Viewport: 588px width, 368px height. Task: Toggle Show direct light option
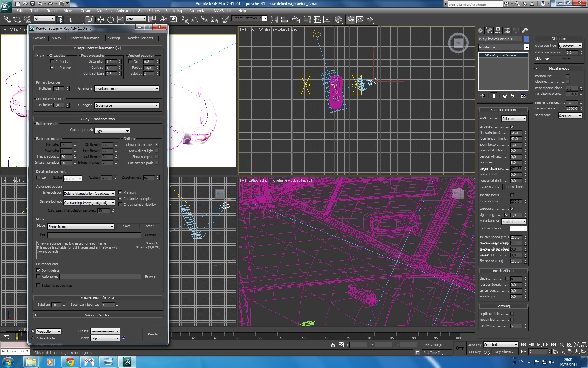tap(156, 151)
